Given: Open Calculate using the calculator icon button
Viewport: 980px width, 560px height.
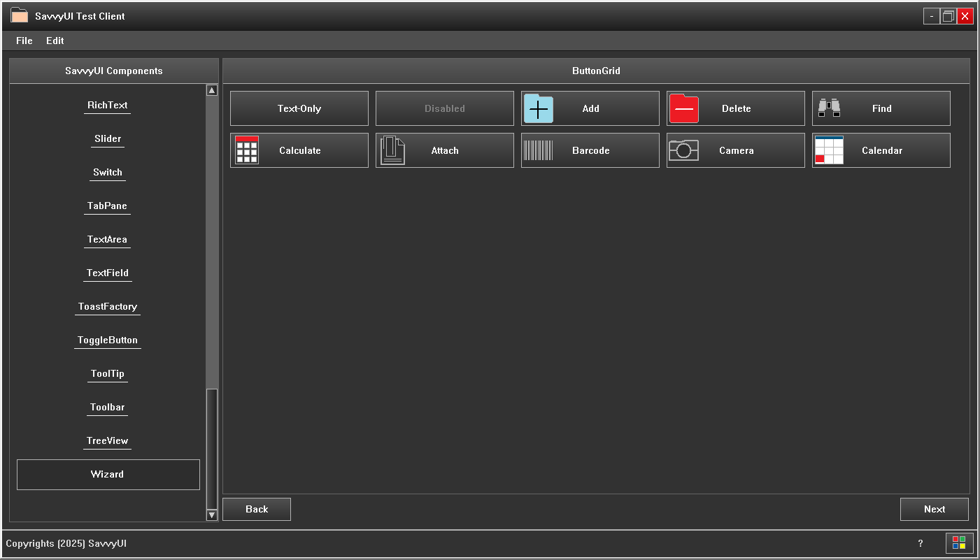Looking at the screenshot, I should point(299,150).
